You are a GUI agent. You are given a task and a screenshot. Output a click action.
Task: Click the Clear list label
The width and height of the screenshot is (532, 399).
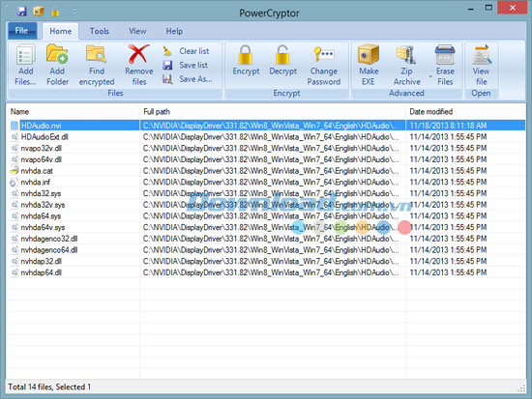click(x=194, y=51)
